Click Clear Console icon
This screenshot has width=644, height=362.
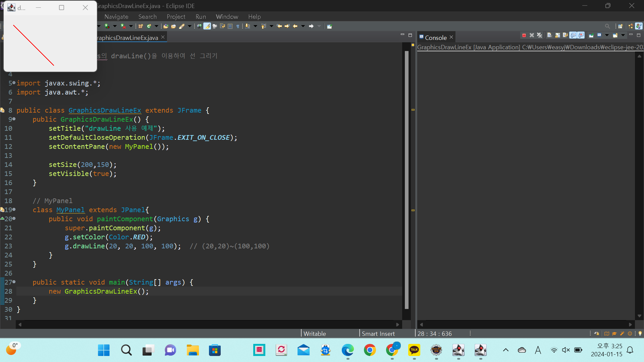point(549,35)
